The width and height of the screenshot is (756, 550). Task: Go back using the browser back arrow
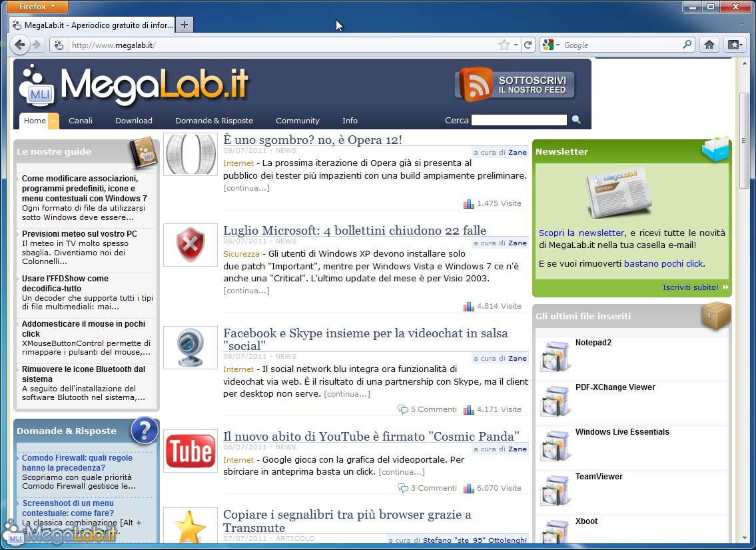click(x=19, y=45)
